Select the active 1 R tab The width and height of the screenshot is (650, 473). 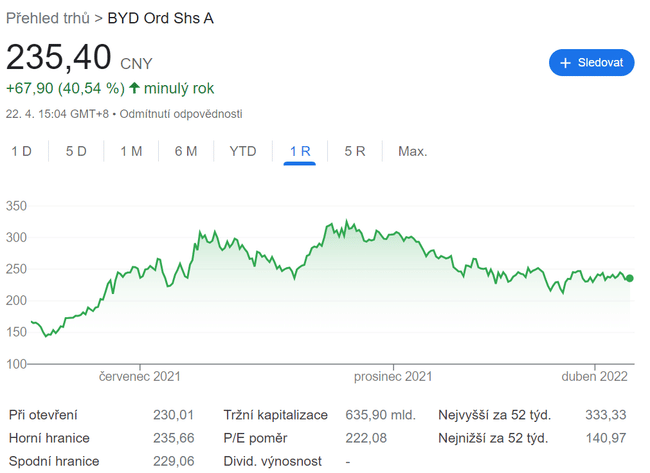(300, 151)
